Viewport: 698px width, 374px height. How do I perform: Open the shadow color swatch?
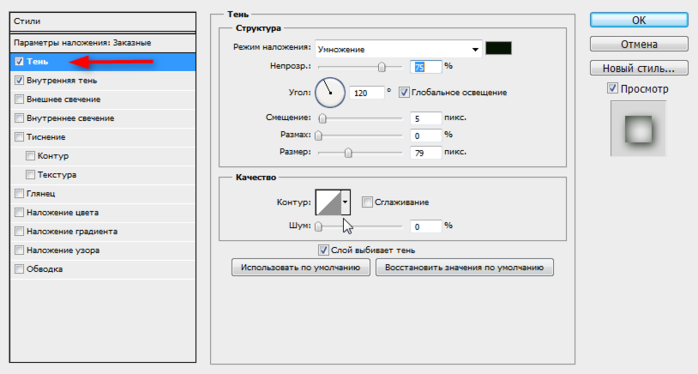pyautogui.click(x=498, y=48)
